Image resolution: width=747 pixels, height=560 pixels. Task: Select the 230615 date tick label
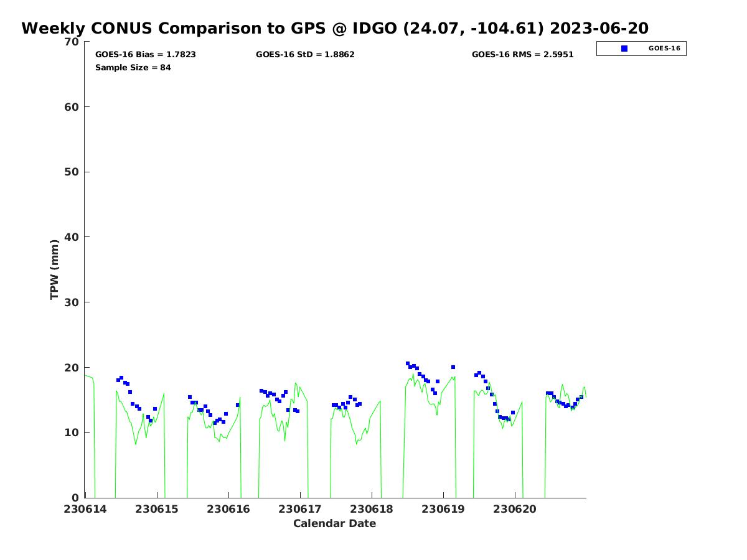[157, 509]
